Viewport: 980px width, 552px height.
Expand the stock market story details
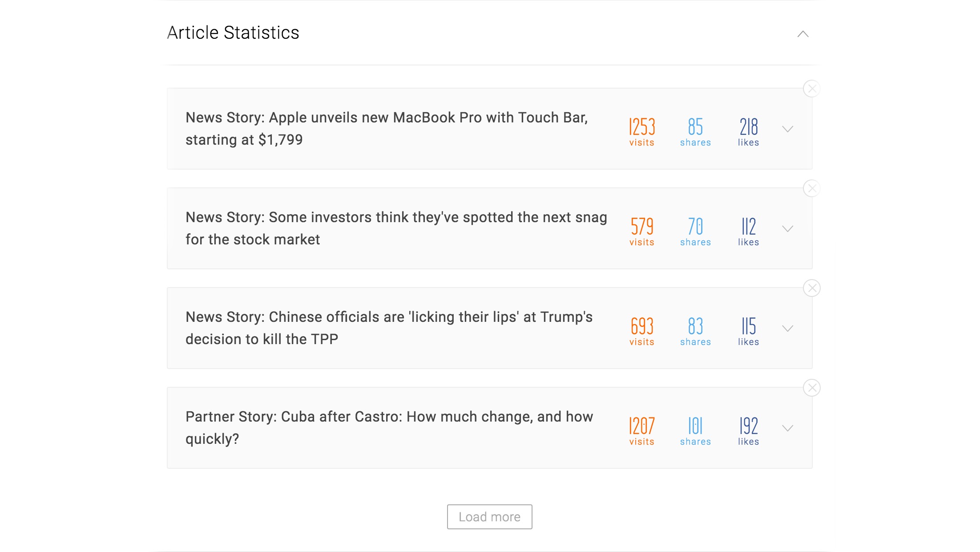[x=787, y=229]
